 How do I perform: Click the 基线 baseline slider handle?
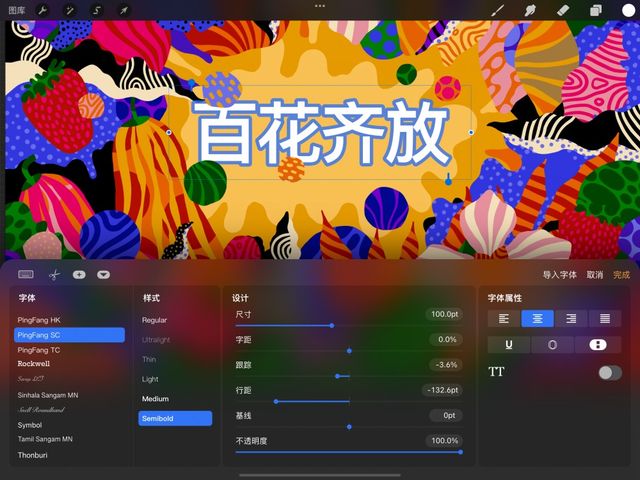tap(349, 427)
